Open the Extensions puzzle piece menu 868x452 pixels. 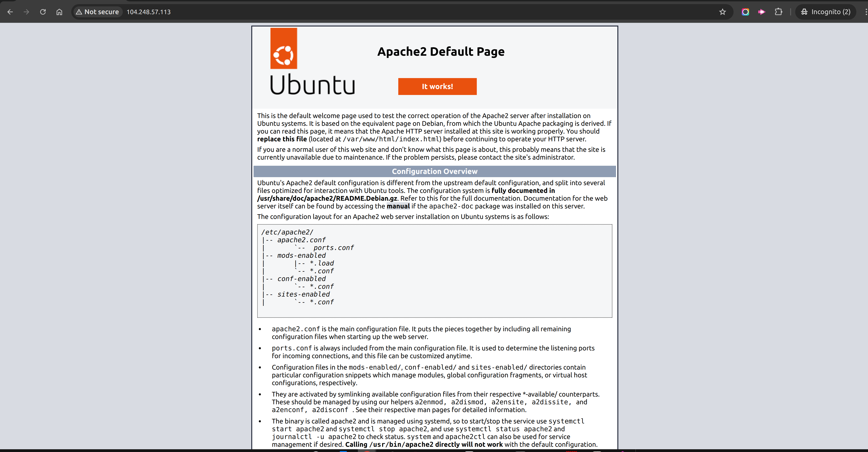click(x=778, y=12)
